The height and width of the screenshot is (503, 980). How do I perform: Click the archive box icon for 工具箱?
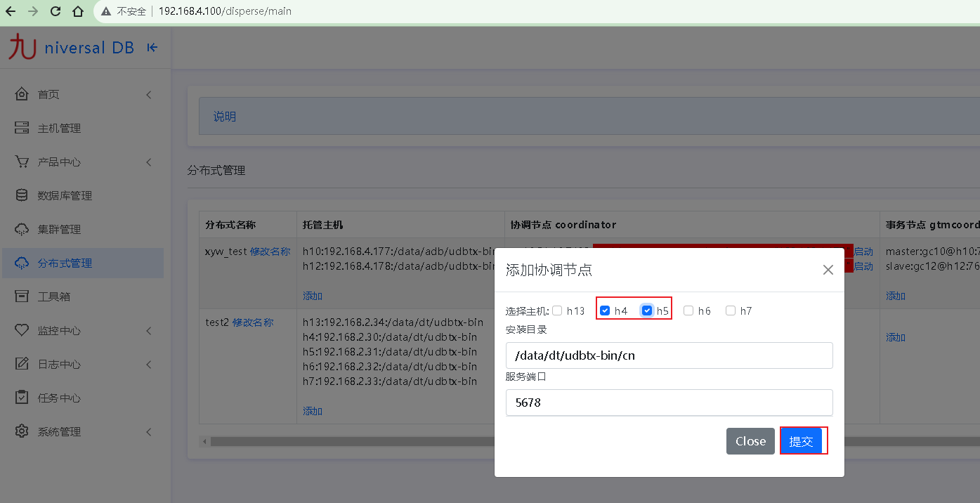(22, 296)
